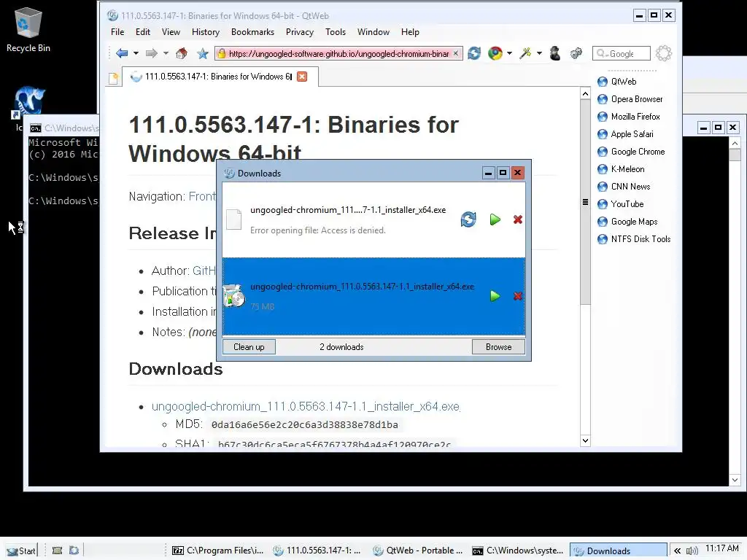Open the File menu

[x=117, y=32]
